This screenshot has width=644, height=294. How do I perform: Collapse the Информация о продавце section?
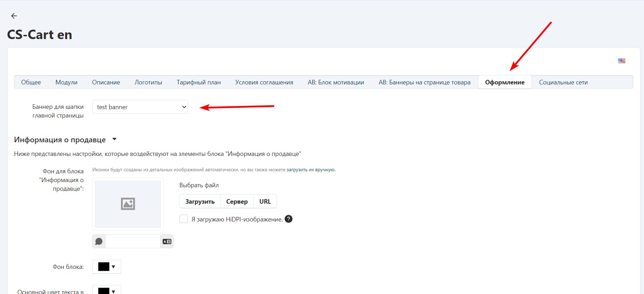pyautogui.click(x=114, y=140)
